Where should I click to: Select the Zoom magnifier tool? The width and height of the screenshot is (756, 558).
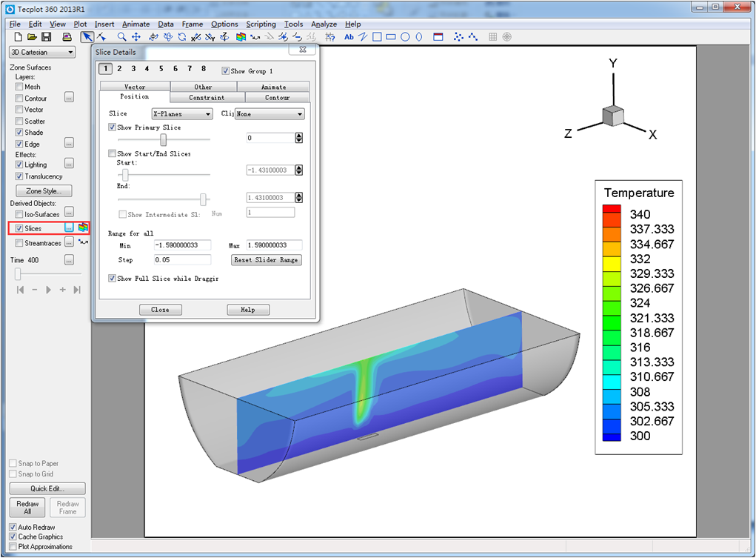click(122, 37)
